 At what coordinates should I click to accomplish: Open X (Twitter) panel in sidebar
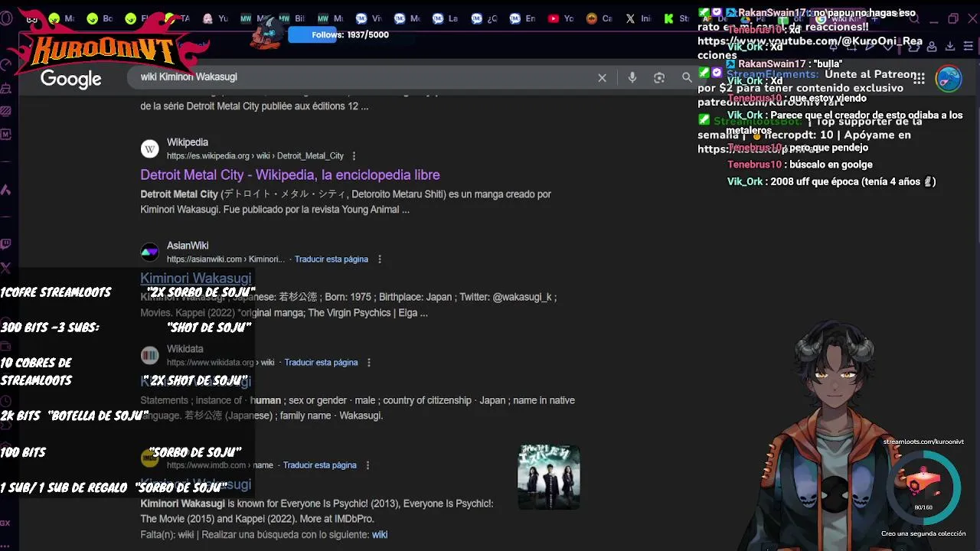[x=6, y=267]
